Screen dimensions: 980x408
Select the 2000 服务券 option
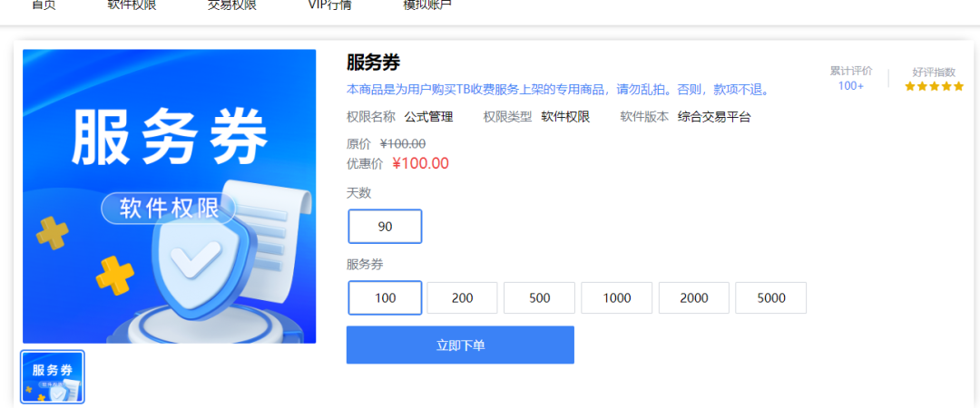pyautogui.click(x=694, y=298)
